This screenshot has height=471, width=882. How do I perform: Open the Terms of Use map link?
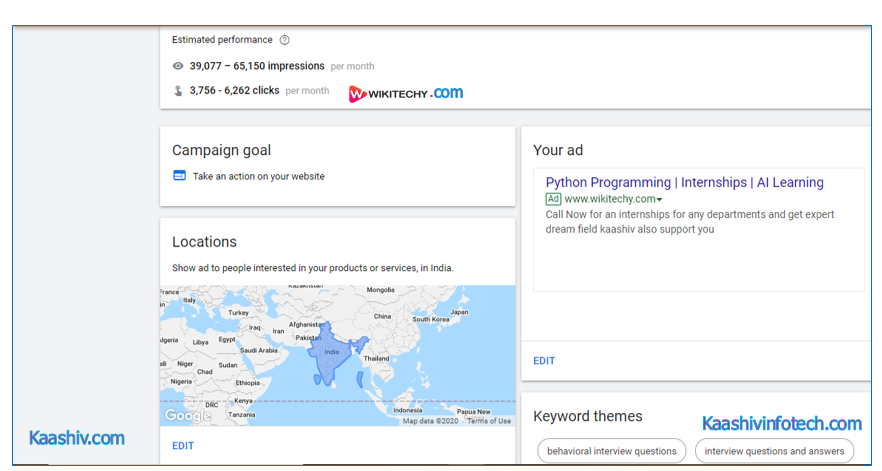pos(489,421)
